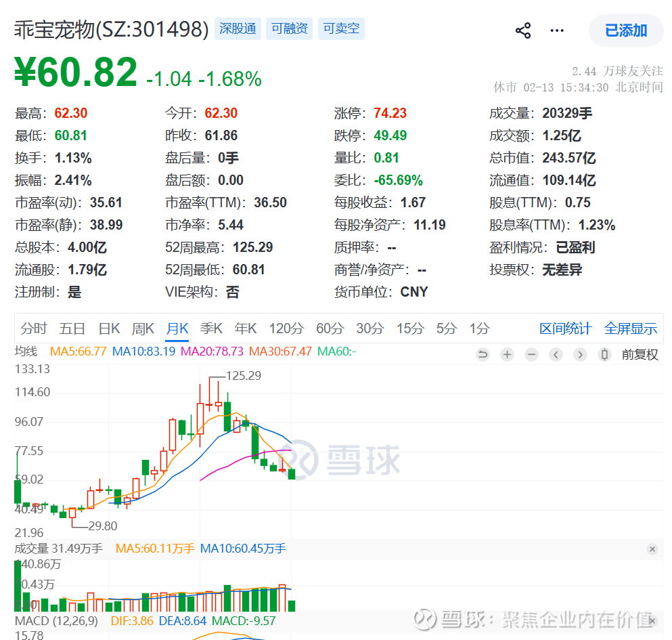
Task: Click the 125.29 high marker on chart
Action: click(244, 376)
